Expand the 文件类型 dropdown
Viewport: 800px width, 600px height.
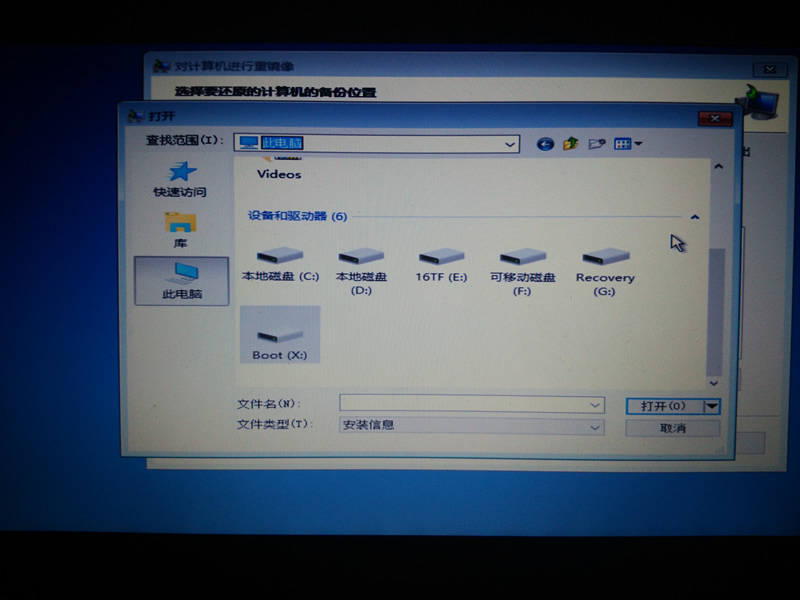(596, 427)
